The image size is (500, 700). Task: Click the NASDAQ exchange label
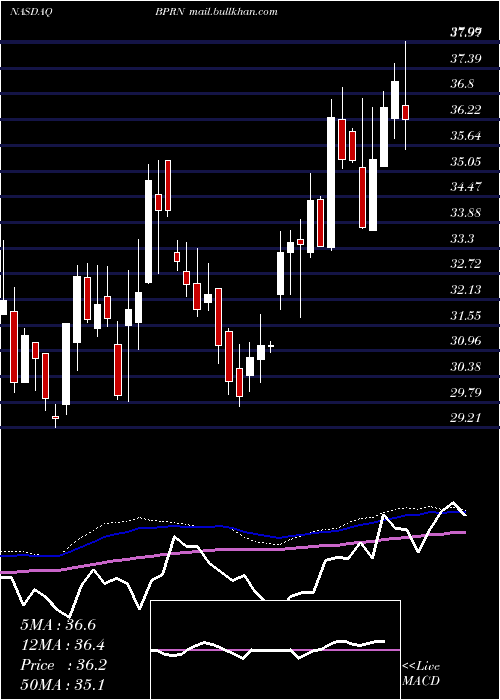[31, 11]
